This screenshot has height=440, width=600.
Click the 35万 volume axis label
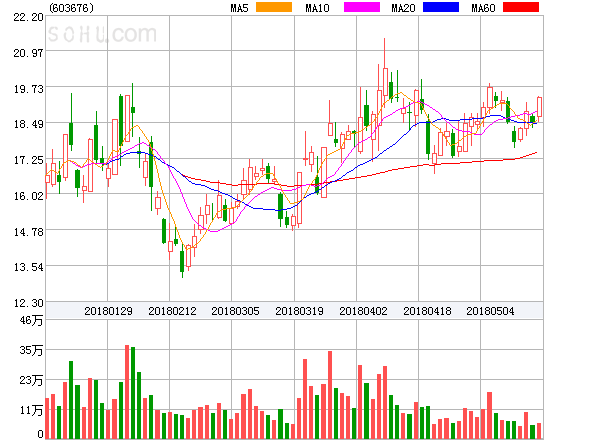(31, 350)
